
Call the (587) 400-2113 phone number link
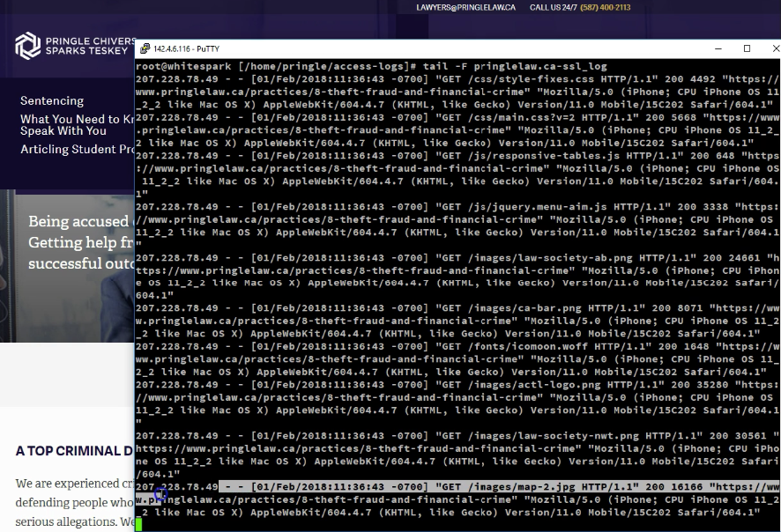605,8
